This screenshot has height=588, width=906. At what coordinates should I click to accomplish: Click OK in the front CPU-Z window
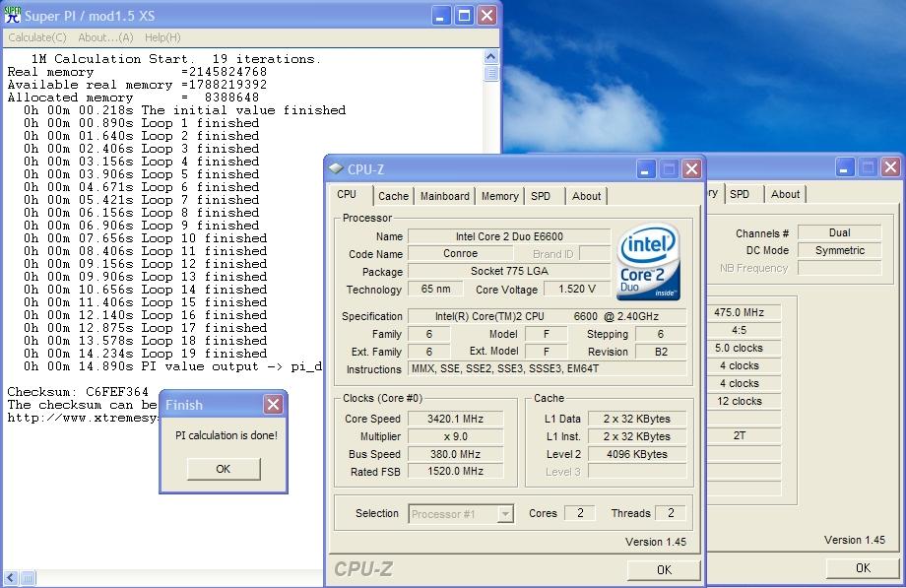tap(664, 569)
